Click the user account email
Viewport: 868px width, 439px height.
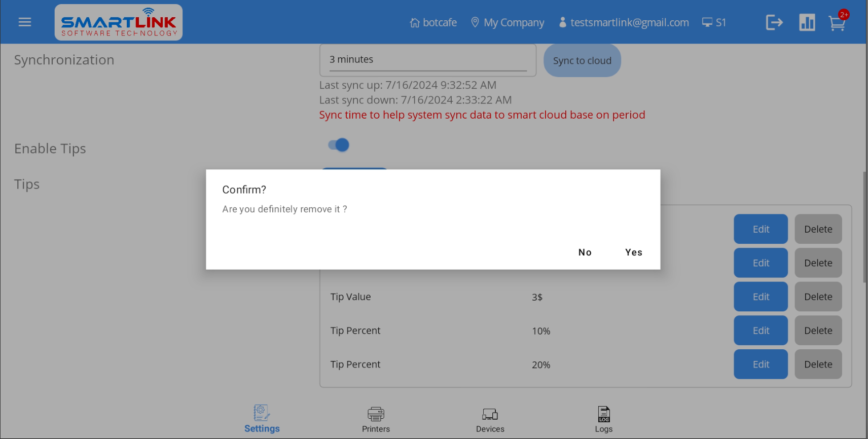tap(629, 22)
